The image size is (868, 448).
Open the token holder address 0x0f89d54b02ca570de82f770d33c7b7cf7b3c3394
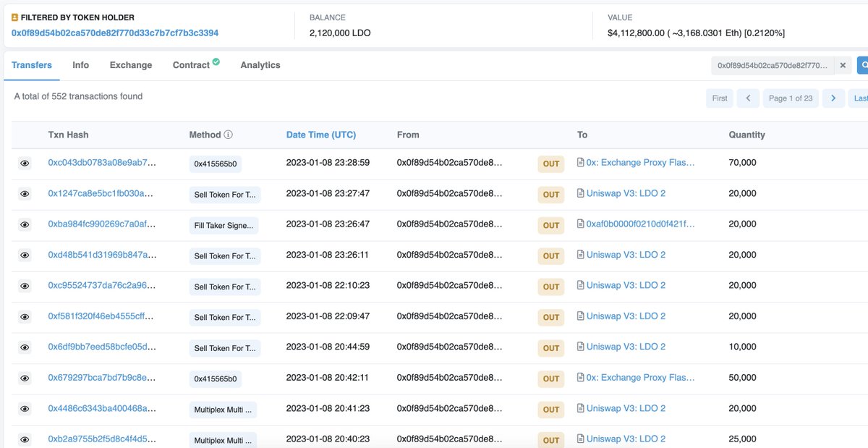pos(115,33)
